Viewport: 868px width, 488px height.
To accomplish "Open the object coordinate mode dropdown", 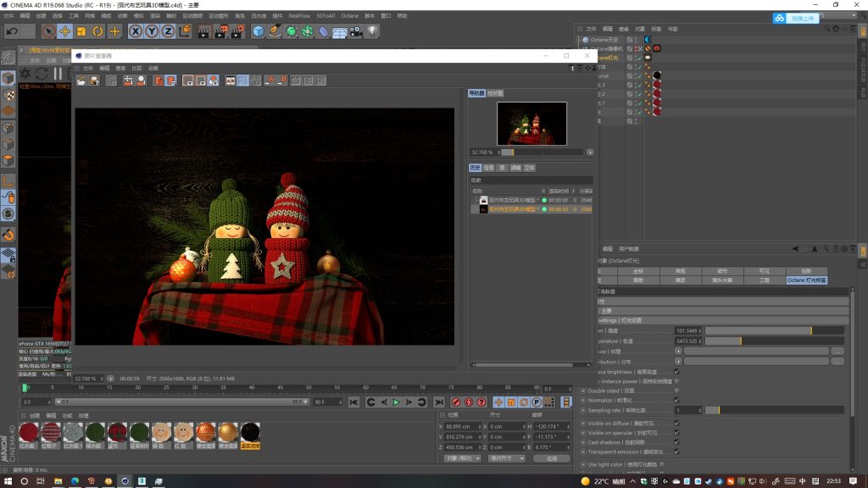I will coord(462,458).
